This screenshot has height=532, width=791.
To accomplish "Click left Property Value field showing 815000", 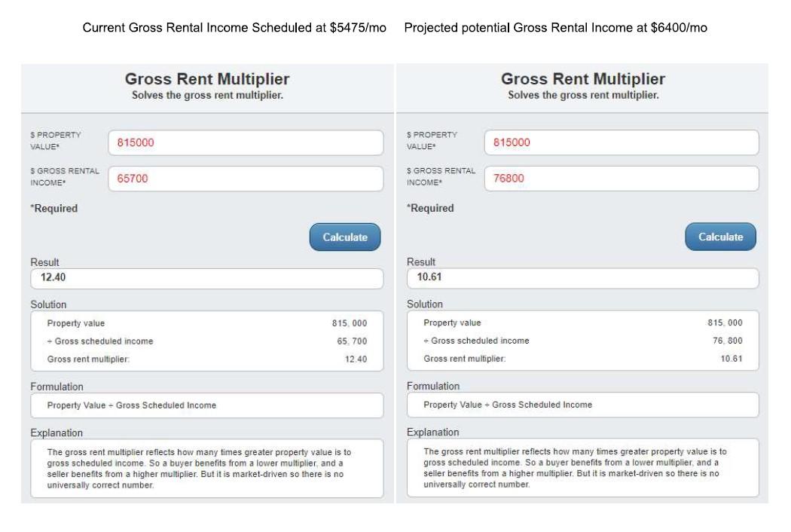I will [x=246, y=142].
